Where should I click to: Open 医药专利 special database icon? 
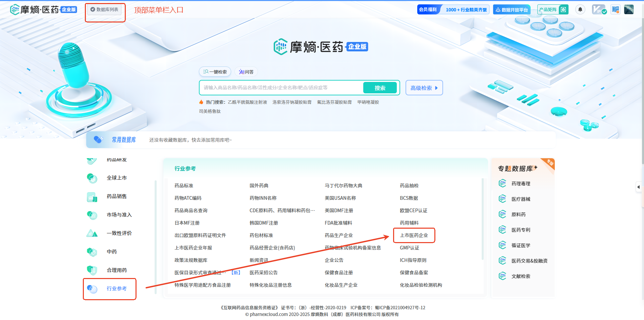tap(502, 230)
